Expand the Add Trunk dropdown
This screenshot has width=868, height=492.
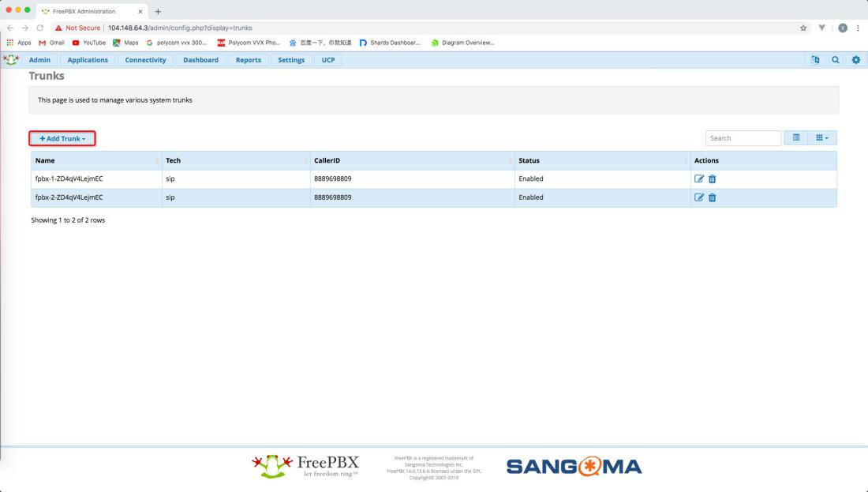(x=62, y=139)
